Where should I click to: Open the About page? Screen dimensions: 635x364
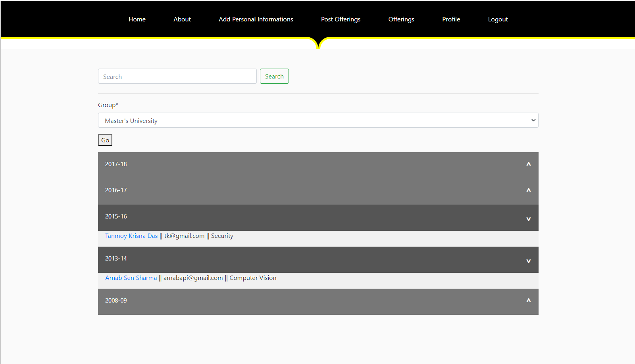182,19
